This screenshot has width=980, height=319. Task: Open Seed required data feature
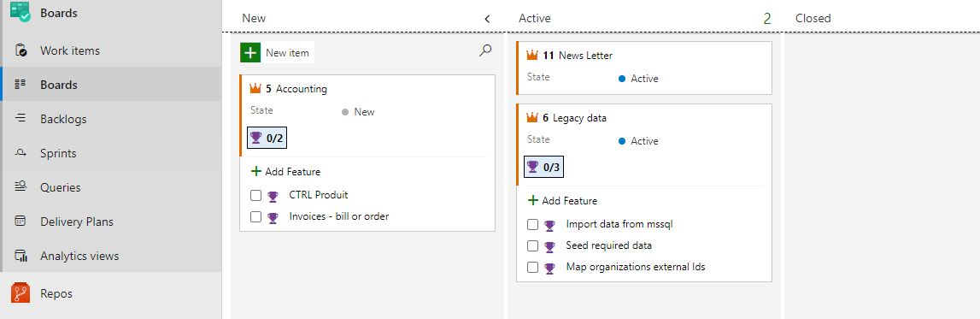coord(608,245)
